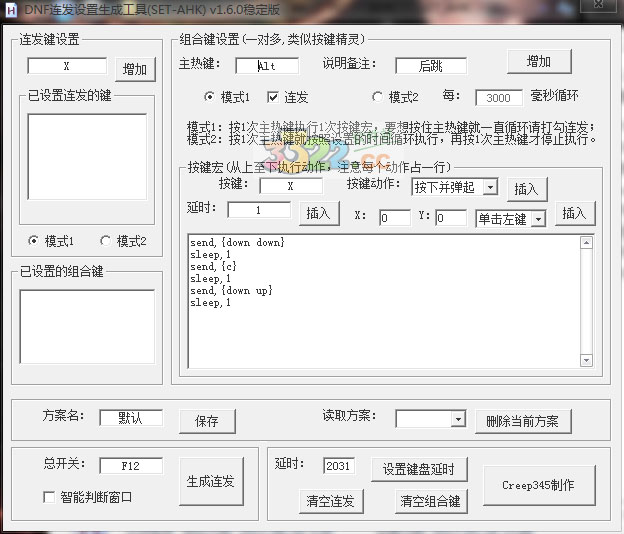
Task: Click macro text area scroll down arrow
Action: [586, 360]
